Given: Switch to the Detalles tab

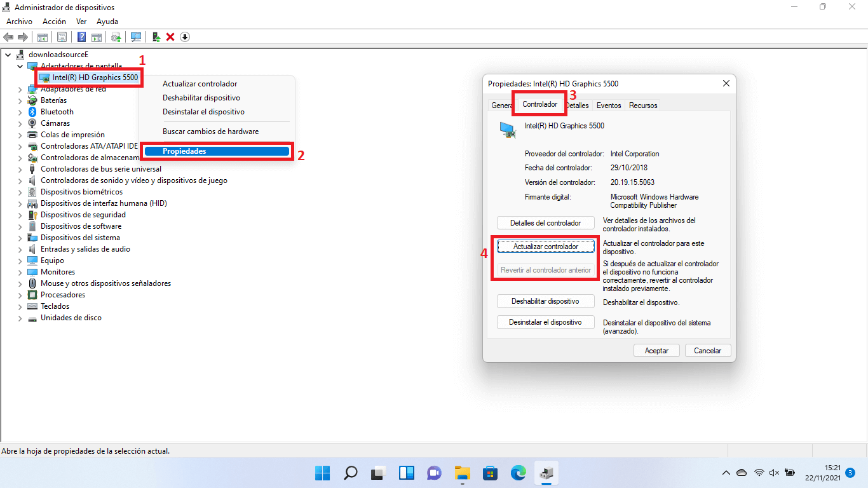Looking at the screenshot, I should [578, 105].
